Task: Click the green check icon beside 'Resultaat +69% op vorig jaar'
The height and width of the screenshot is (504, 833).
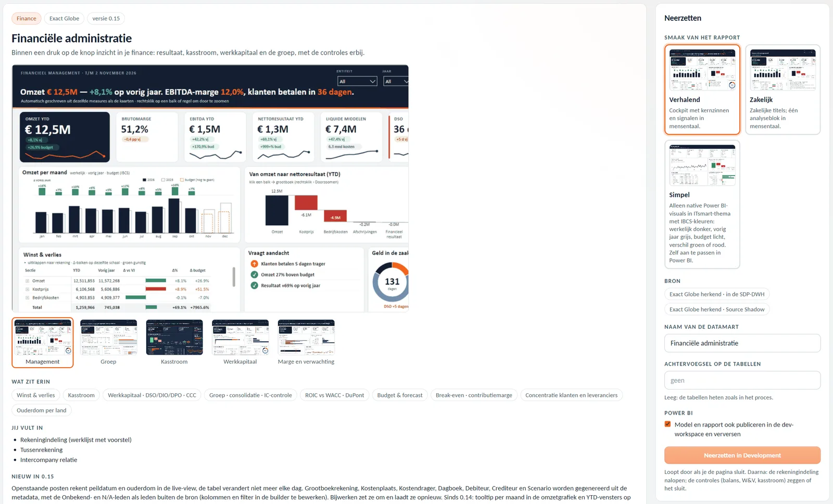Action: pos(255,286)
